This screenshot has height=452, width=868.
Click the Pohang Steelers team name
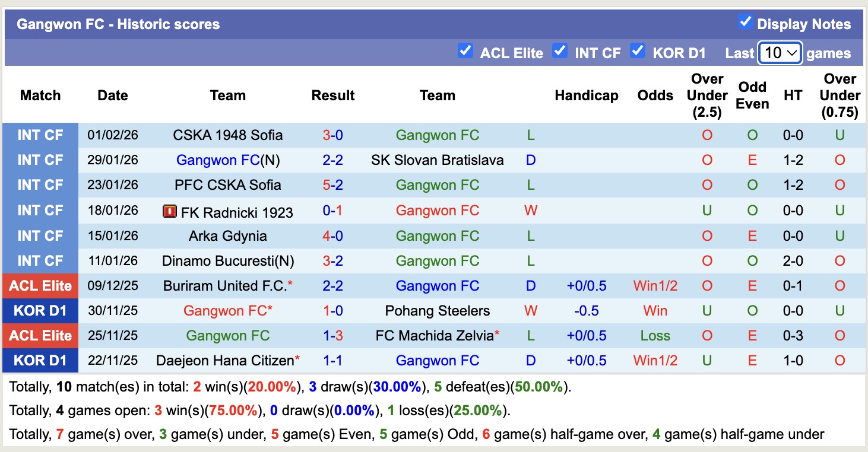tap(438, 310)
